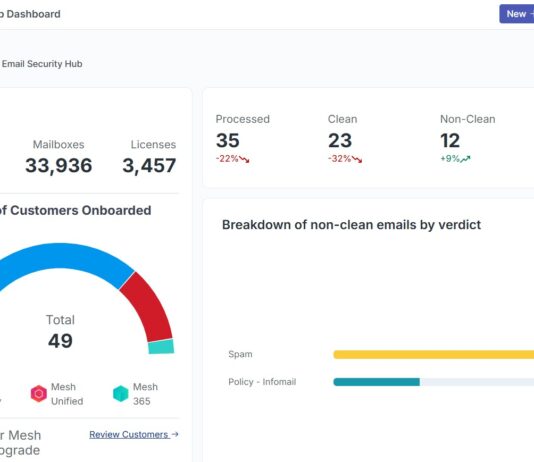Click the Policy - Infomail label

pos(262,382)
